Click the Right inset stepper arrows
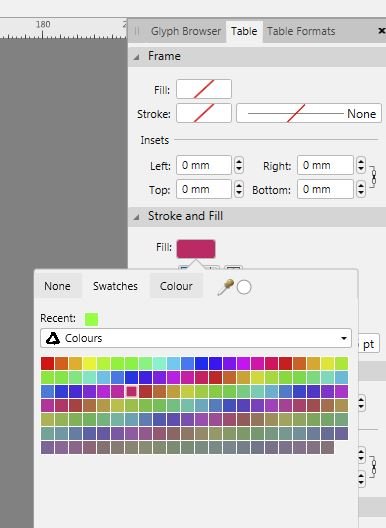This screenshot has height=528, width=386. tap(361, 165)
